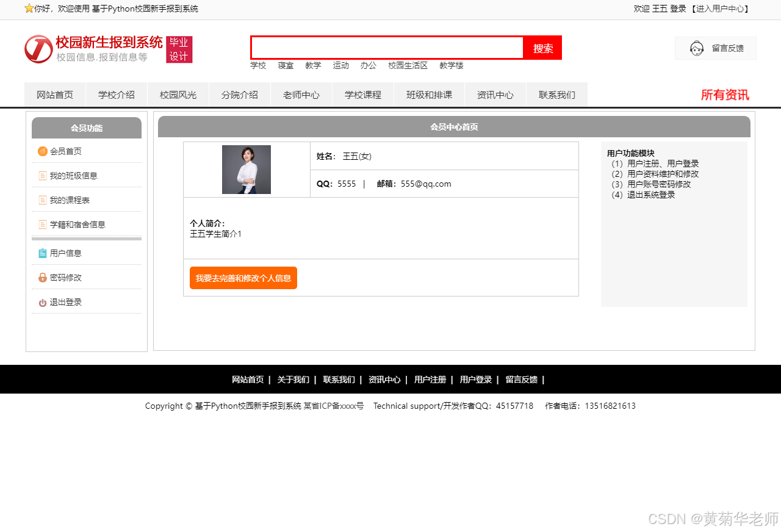Screen dimensions: 781x532
Task: Click the red 搜索 button
Action: [543, 48]
